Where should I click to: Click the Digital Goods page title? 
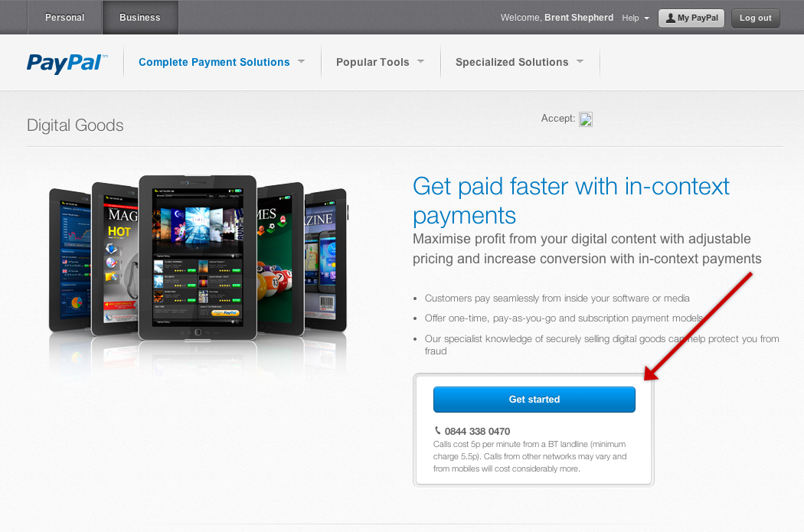pyautogui.click(x=75, y=125)
